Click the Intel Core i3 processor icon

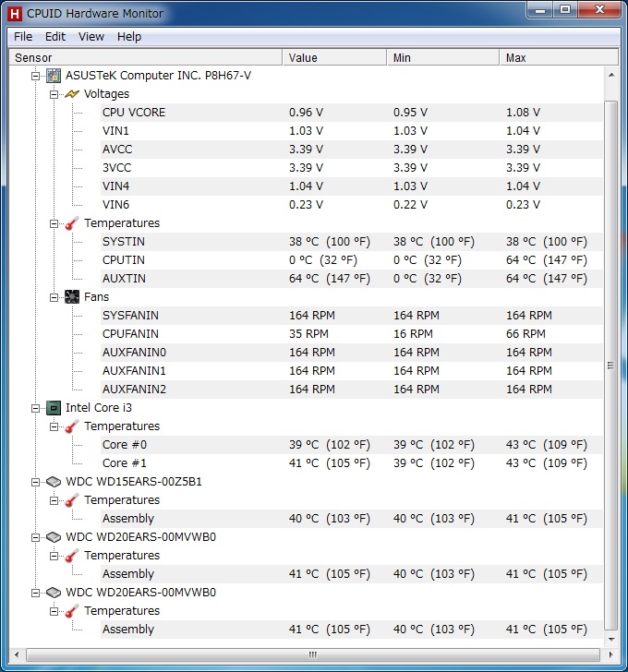click(x=54, y=408)
